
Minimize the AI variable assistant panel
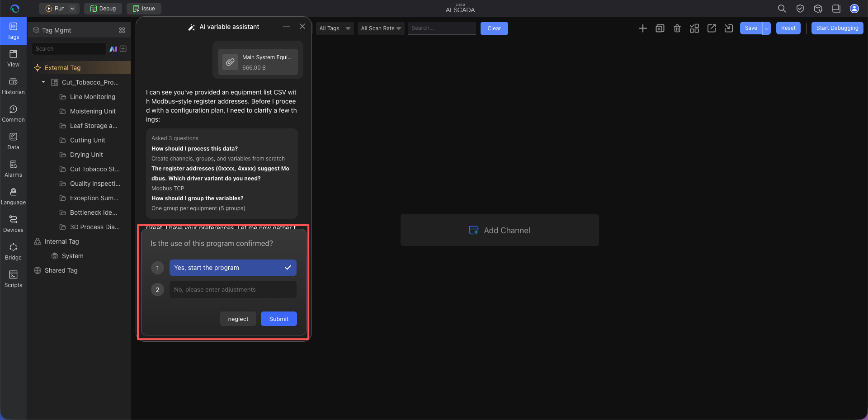(287, 27)
